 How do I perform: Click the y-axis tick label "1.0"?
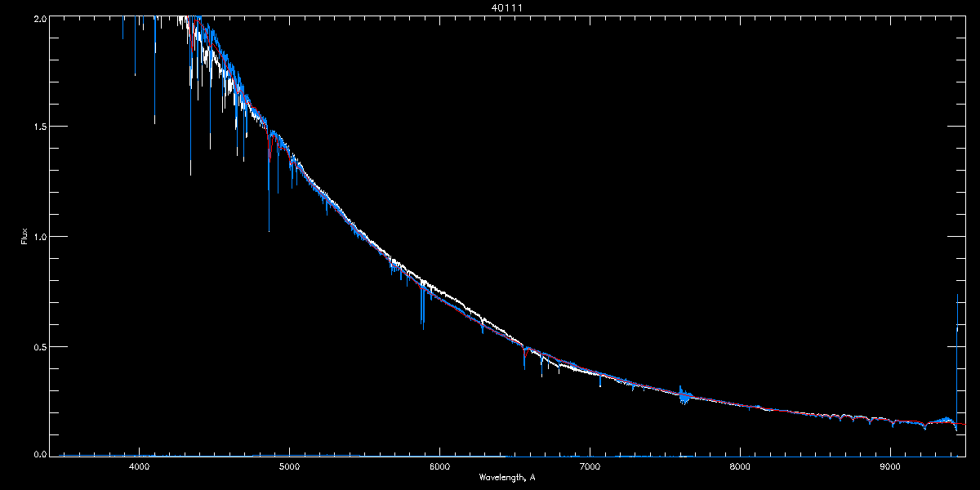(39, 237)
